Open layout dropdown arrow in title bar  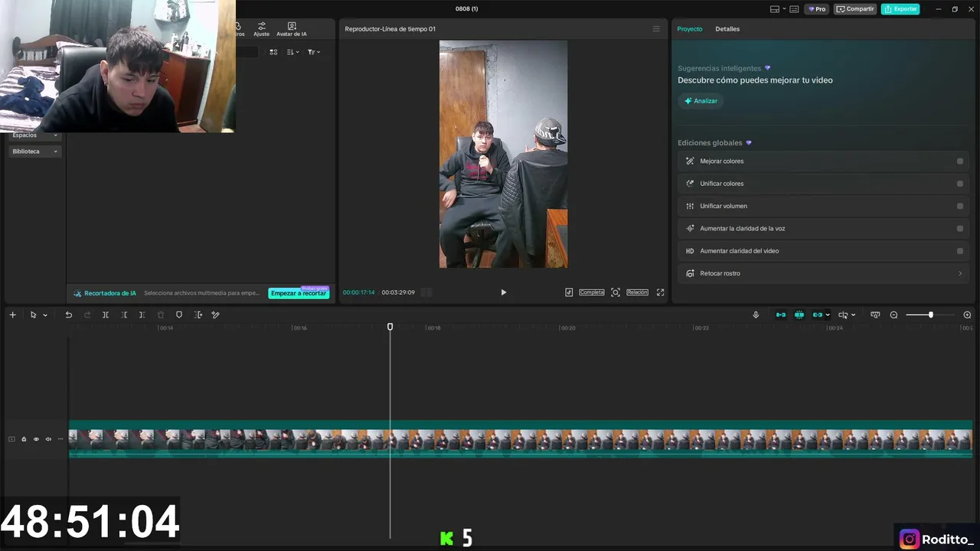(x=784, y=9)
